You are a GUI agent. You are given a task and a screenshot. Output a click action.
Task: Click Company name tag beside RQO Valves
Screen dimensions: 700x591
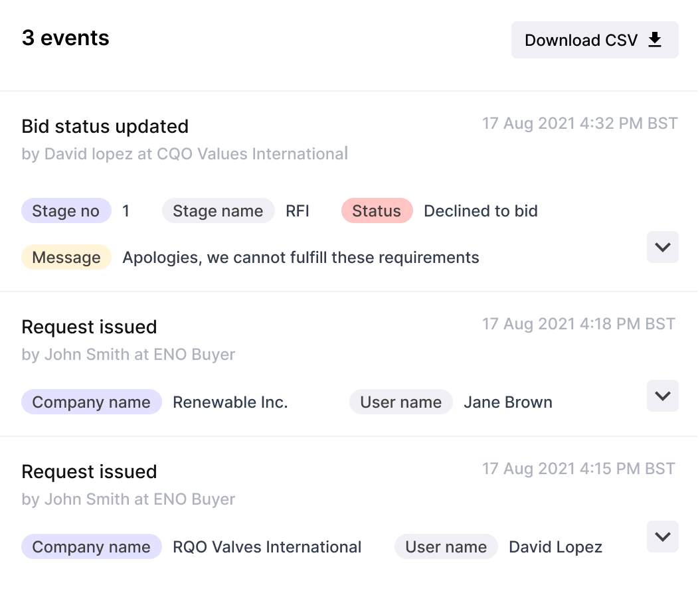[x=91, y=547]
